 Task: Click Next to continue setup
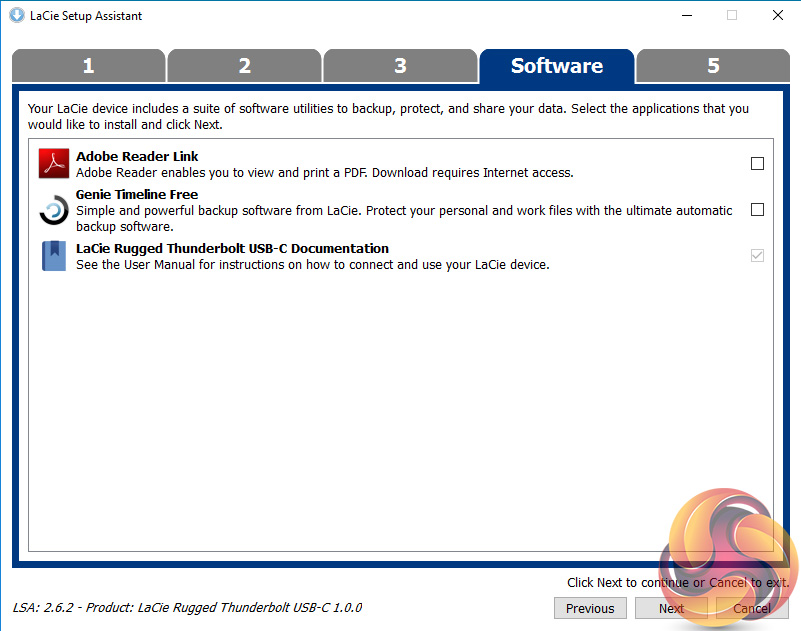tap(671, 609)
